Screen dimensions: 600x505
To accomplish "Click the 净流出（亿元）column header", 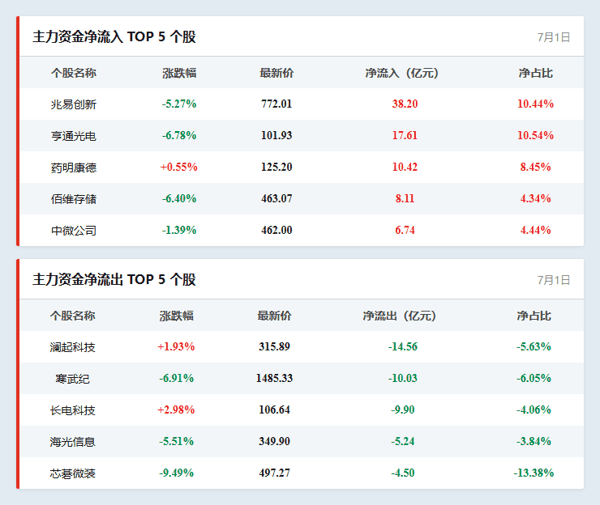I will coord(399,316).
